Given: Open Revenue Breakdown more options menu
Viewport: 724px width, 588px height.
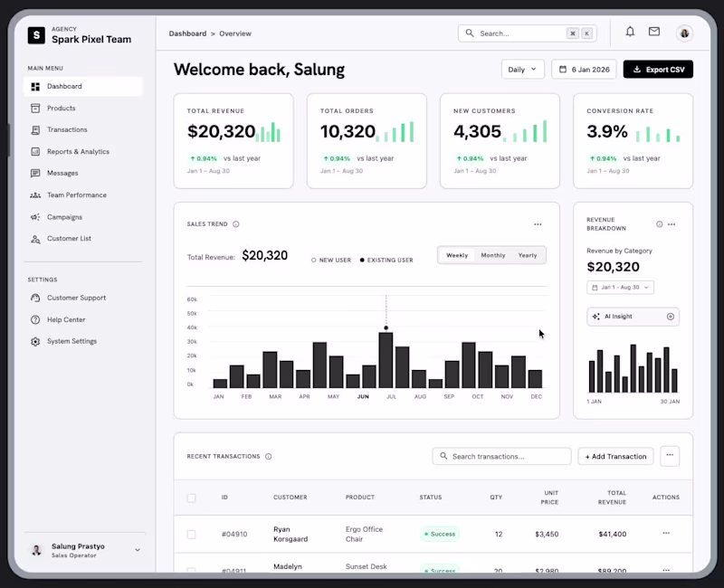Looking at the screenshot, I should coord(672,224).
